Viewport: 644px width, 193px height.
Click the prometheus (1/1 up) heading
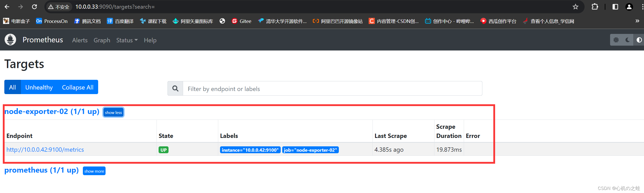click(x=42, y=170)
